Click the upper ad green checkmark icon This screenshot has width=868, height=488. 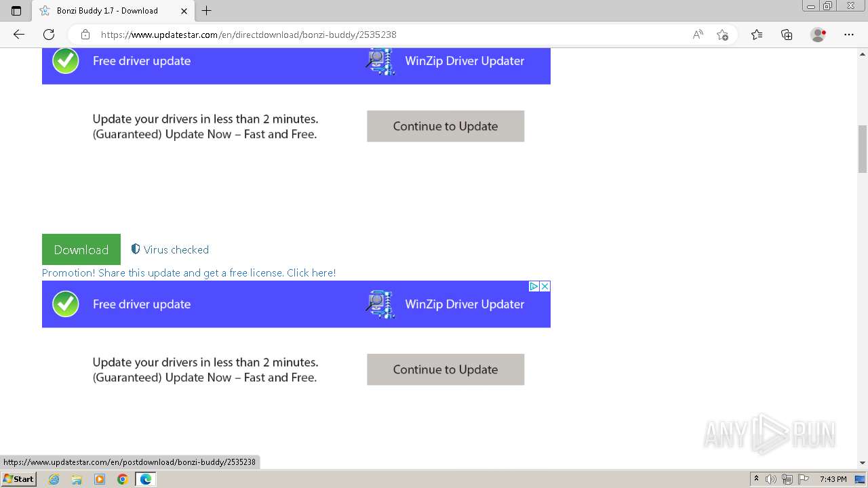tap(66, 61)
